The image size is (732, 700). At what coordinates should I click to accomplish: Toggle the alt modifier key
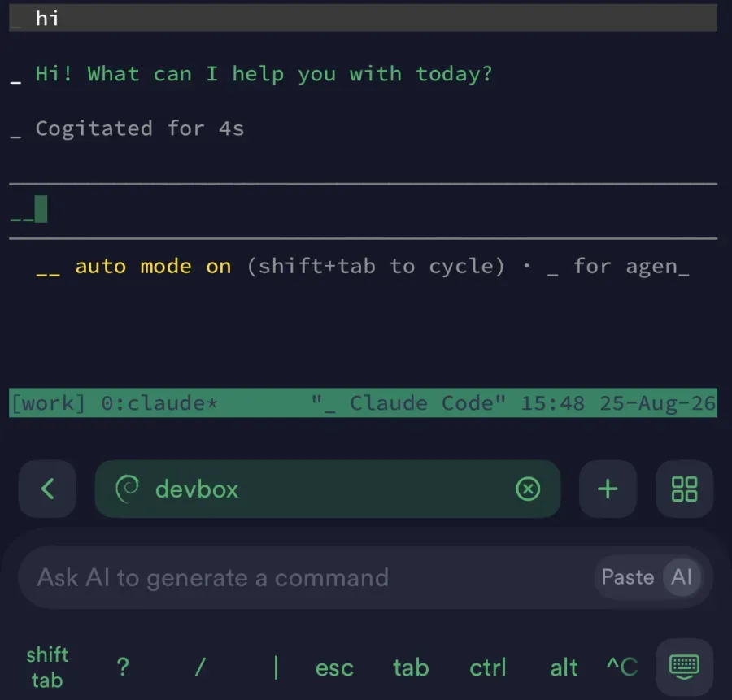point(564,667)
